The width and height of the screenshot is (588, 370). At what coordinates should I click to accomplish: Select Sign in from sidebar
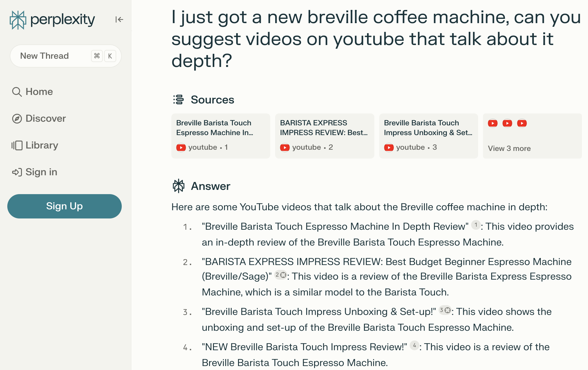(x=34, y=172)
